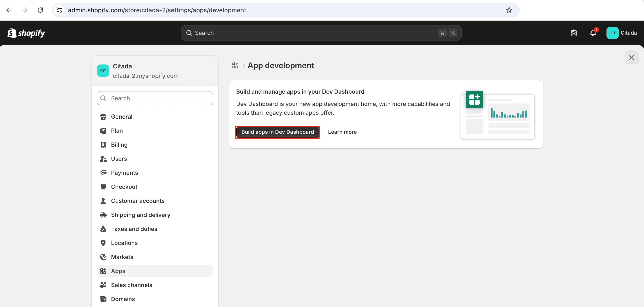This screenshot has height=307, width=644.
Task: Open Plan settings
Action: pos(155,131)
